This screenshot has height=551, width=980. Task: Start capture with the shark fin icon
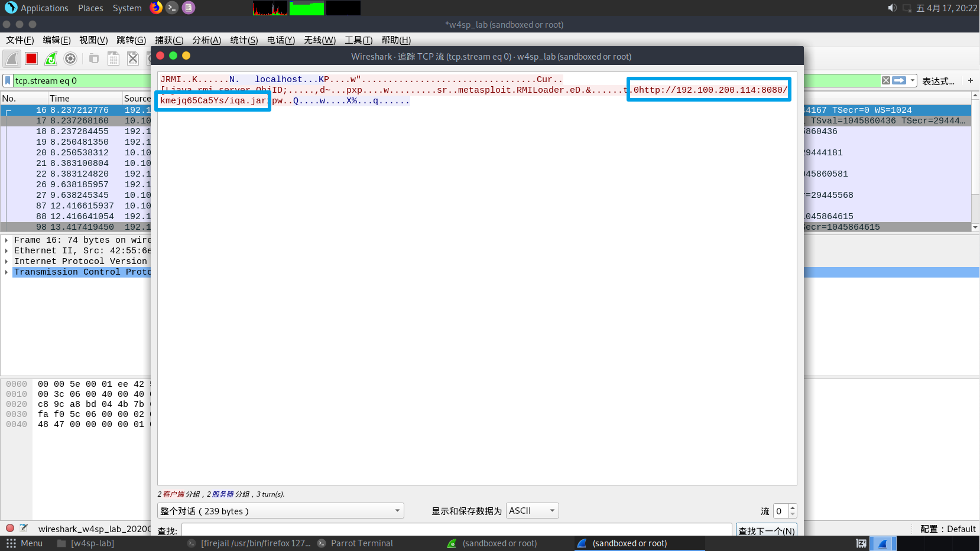[x=12, y=58]
